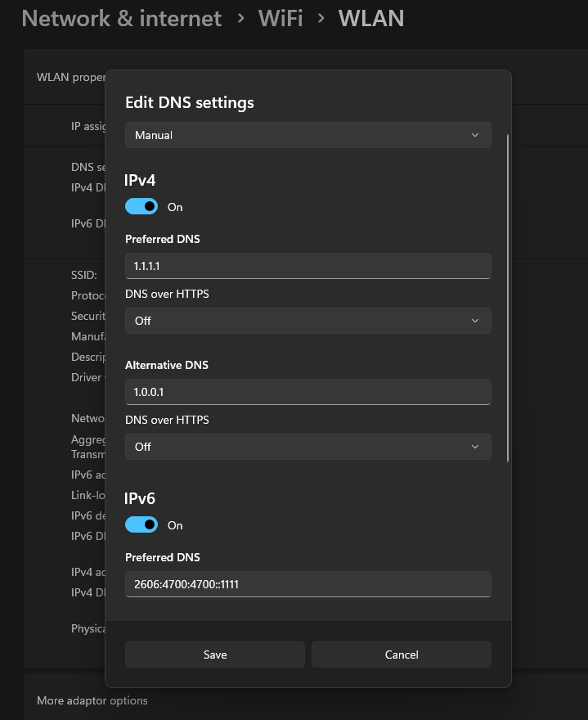Viewport: 588px width, 720px height.
Task: Click the Alternative DNS field with 1.0.0.1
Action: [x=307, y=392]
